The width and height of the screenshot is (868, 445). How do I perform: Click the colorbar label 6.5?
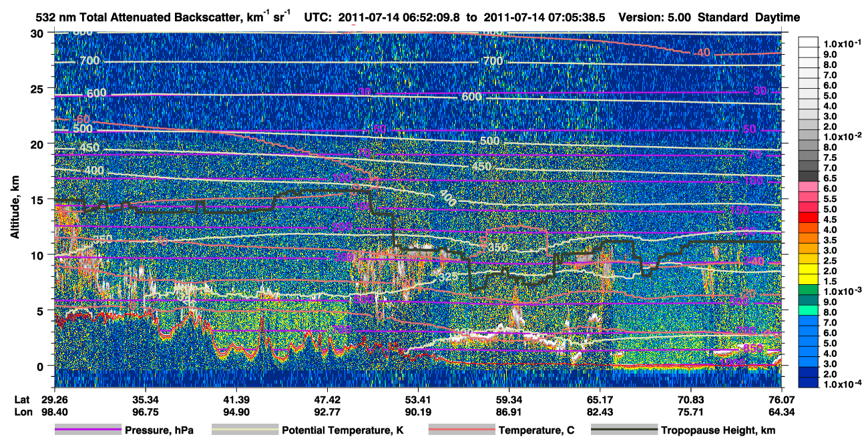[x=829, y=178]
